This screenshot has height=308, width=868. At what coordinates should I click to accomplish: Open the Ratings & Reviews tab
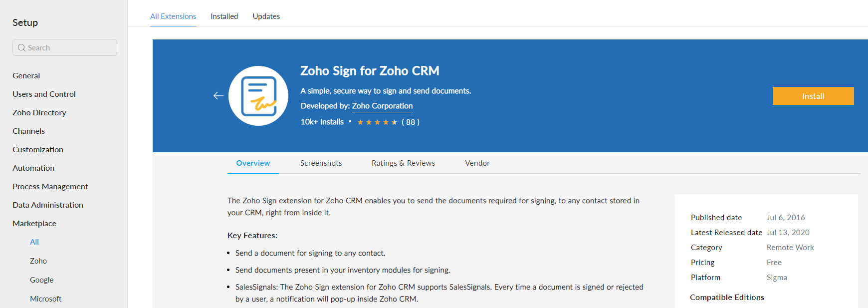point(403,163)
